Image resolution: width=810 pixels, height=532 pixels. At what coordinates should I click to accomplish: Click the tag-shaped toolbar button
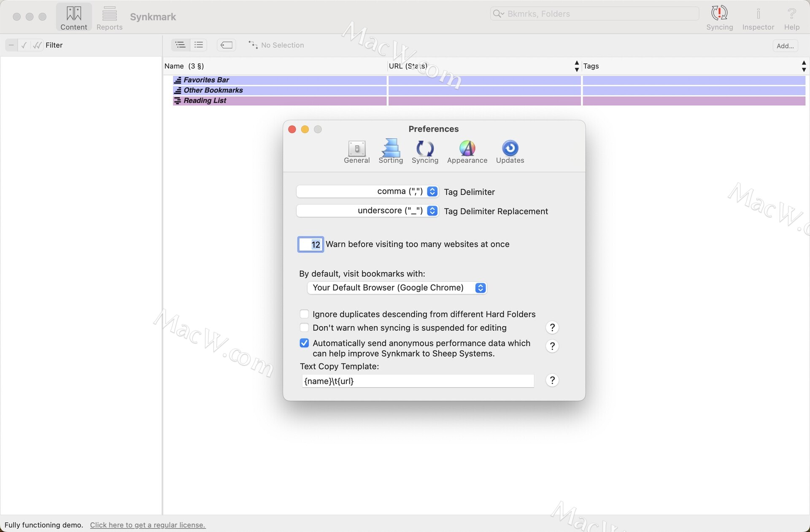point(227,45)
